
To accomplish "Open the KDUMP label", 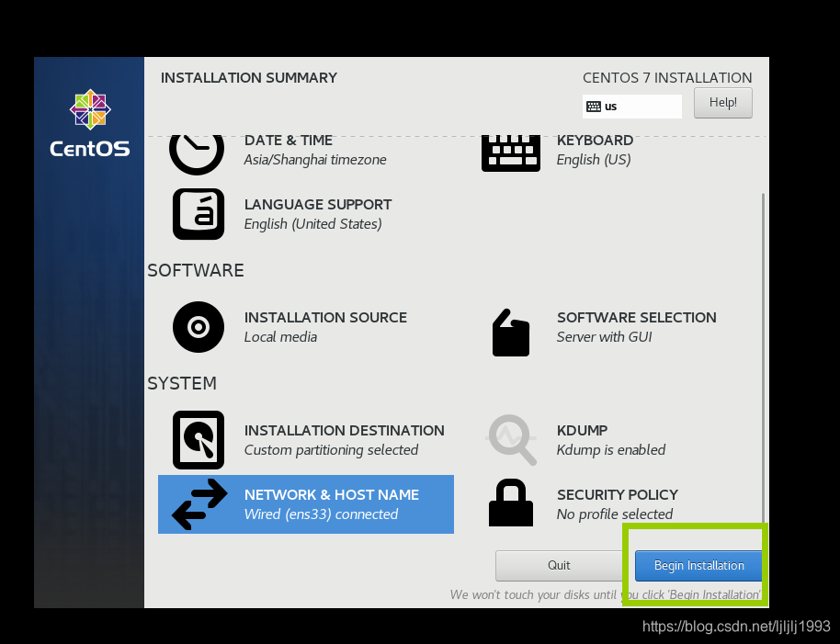I will [x=582, y=430].
